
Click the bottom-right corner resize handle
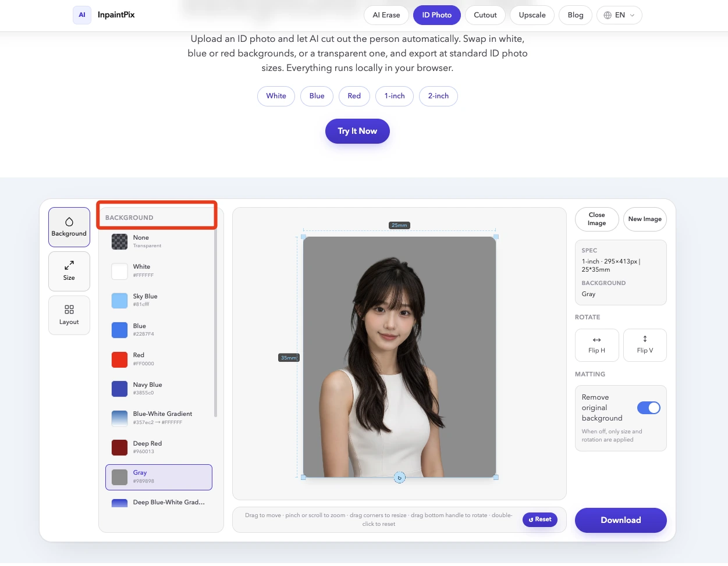click(496, 477)
